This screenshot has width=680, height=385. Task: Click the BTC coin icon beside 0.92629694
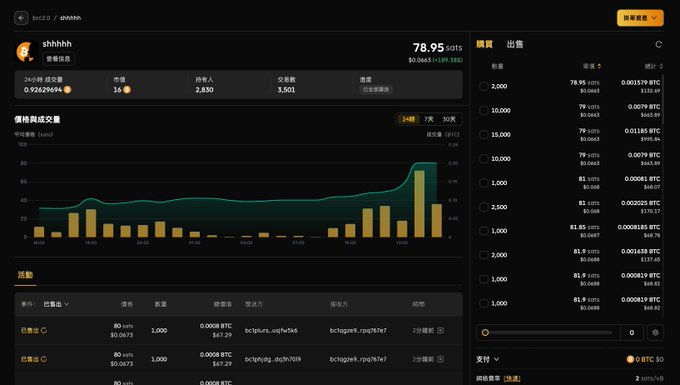pyautogui.click(x=68, y=90)
